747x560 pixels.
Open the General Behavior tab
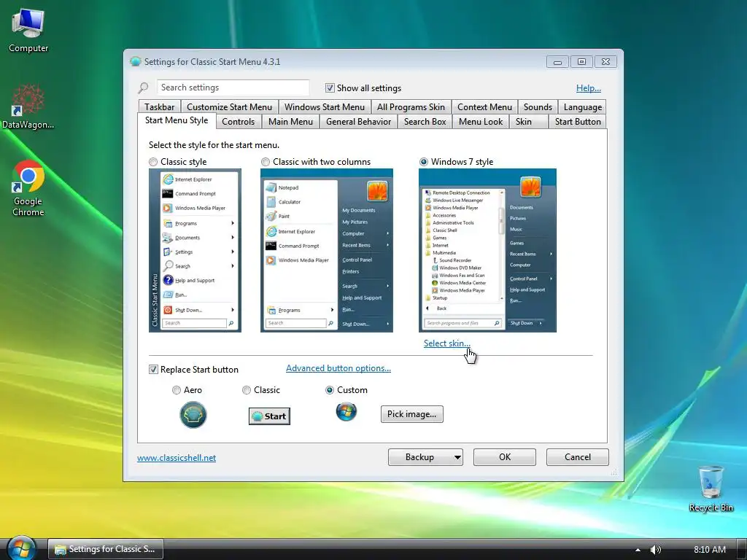pyautogui.click(x=359, y=122)
